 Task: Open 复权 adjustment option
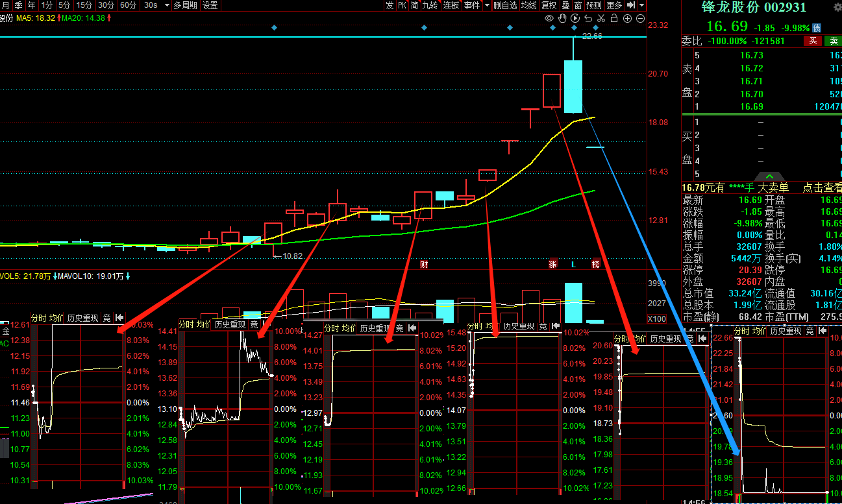[x=549, y=5]
